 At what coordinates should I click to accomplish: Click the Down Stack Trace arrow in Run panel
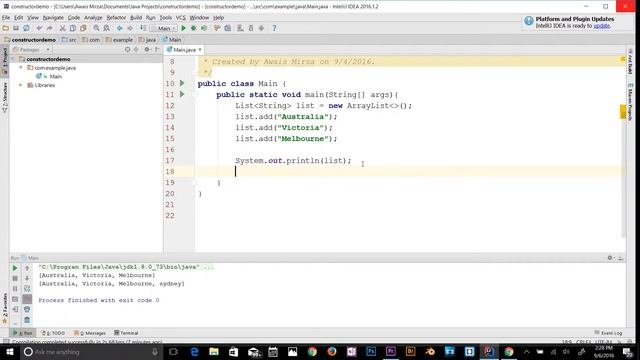pos(27,278)
